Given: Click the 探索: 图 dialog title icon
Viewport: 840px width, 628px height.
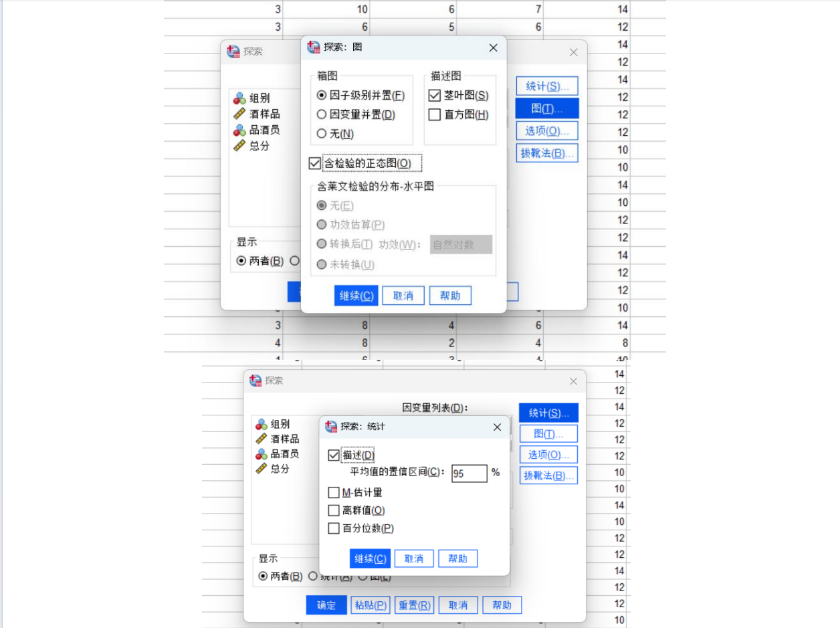Looking at the screenshot, I should click(313, 47).
